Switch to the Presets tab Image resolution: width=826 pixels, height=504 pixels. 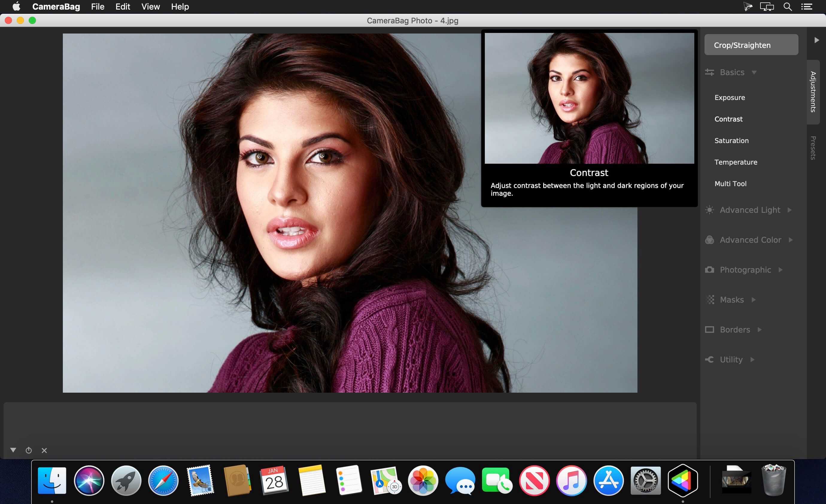pos(813,148)
